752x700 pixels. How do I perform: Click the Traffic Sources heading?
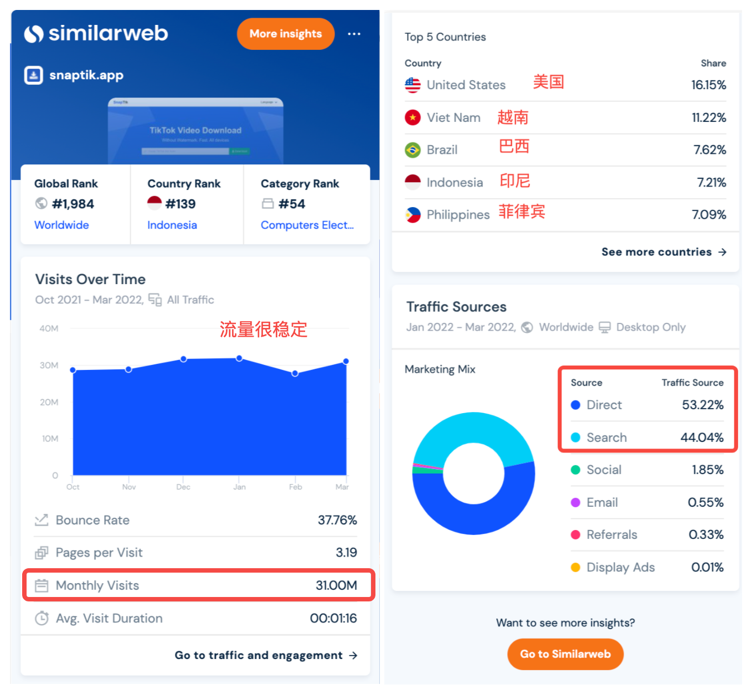pyautogui.click(x=456, y=307)
